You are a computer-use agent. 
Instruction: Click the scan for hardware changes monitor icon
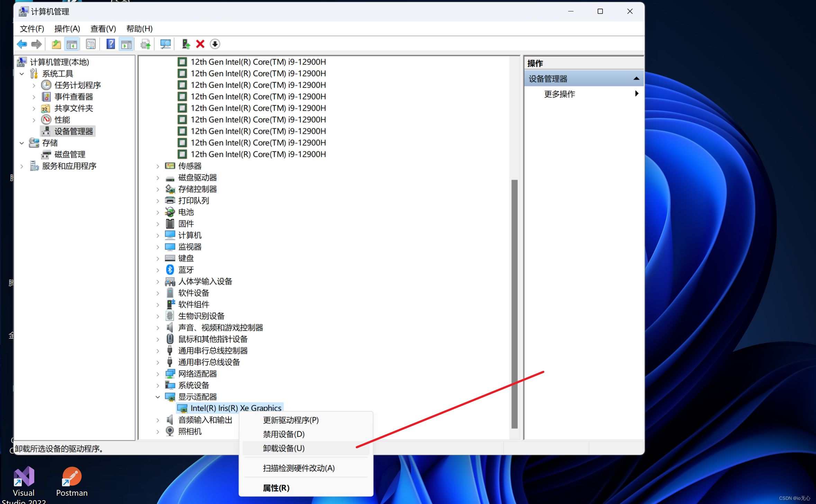pyautogui.click(x=165, y=44)
